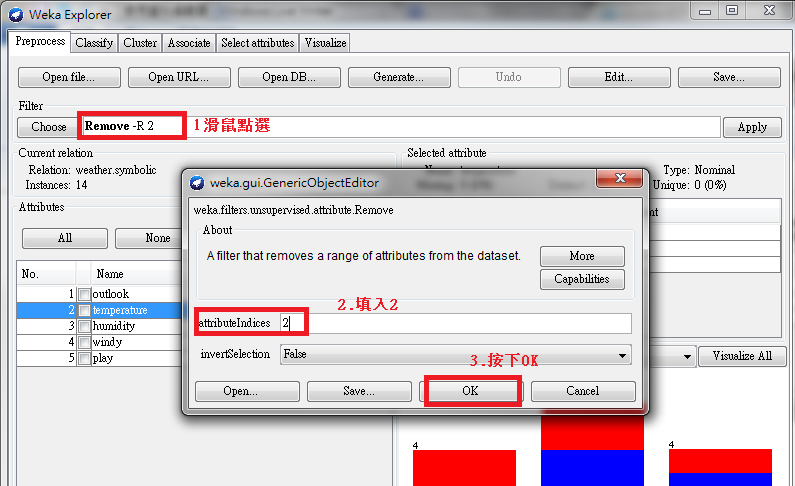
Task: Click the Weka Explorer window icon
Action: (16, 15)
